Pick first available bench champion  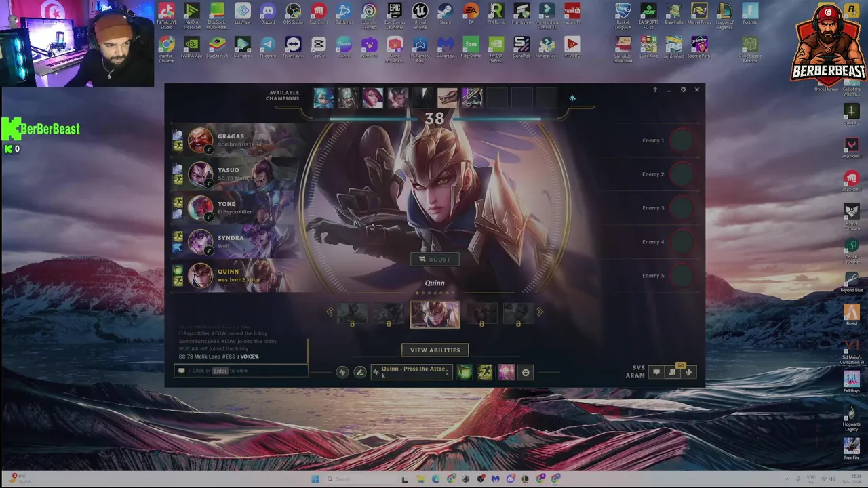click(x=324, y=98)
